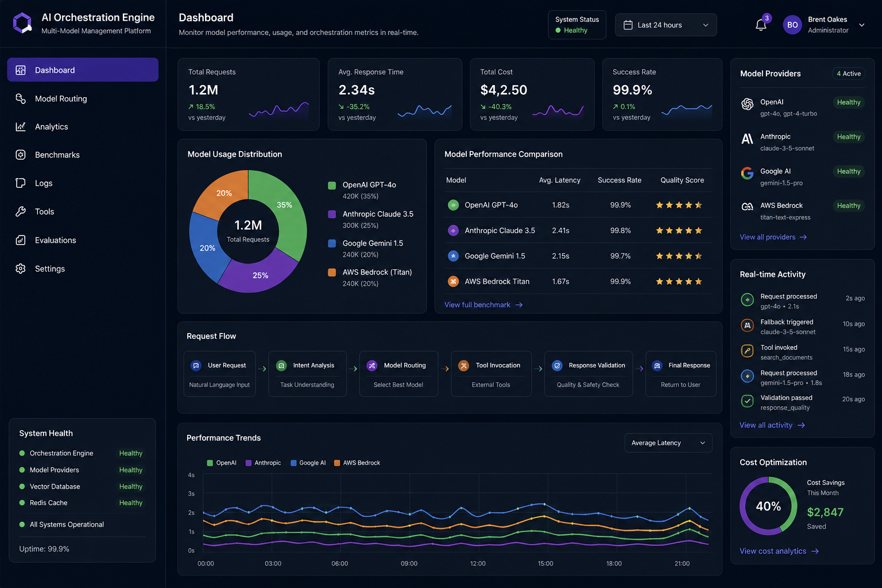Select the Model Routing flow step icon
The height and width of the screenshot is (588, 882).
coord(372,366)
